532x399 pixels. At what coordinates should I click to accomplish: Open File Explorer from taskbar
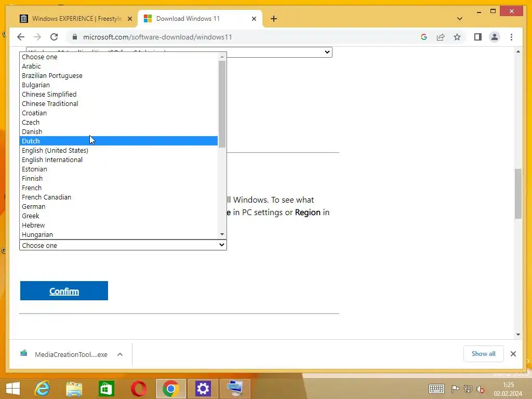tap(74, 389)
